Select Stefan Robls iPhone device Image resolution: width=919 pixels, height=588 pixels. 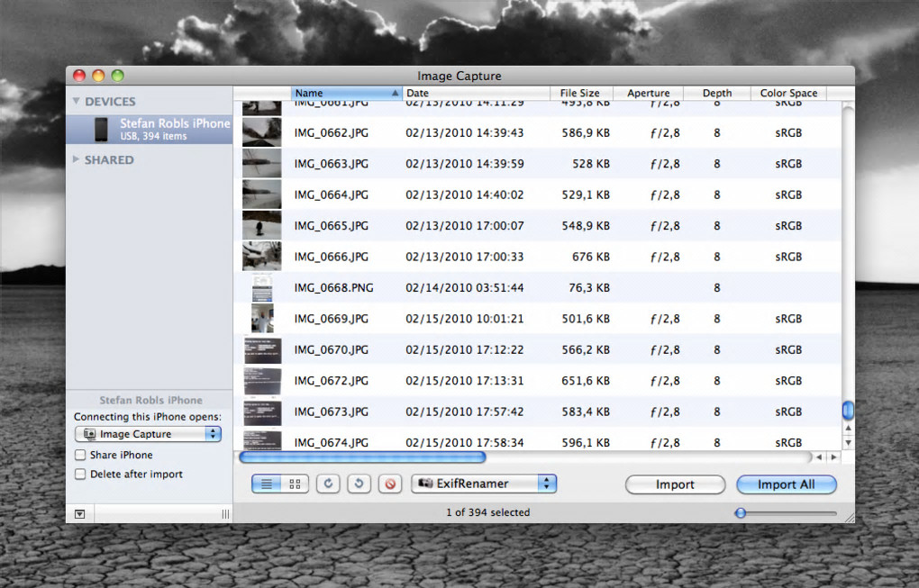(150, 129)
